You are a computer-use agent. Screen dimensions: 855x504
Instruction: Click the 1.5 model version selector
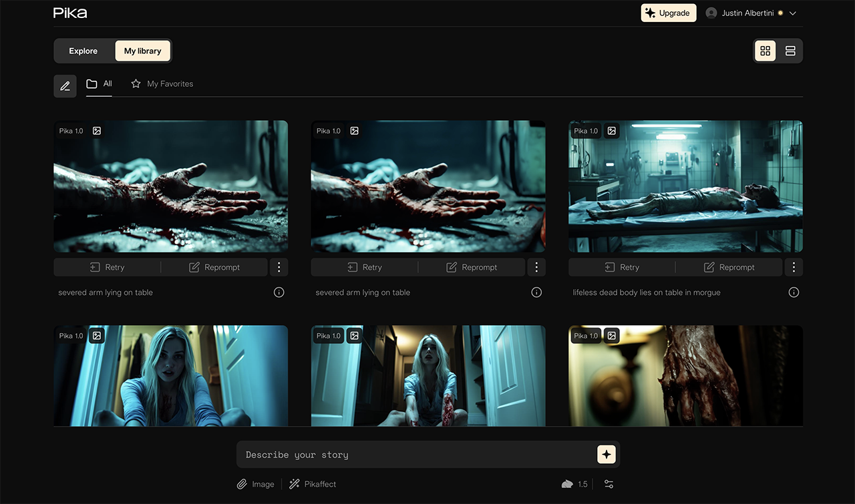(575, 484)
